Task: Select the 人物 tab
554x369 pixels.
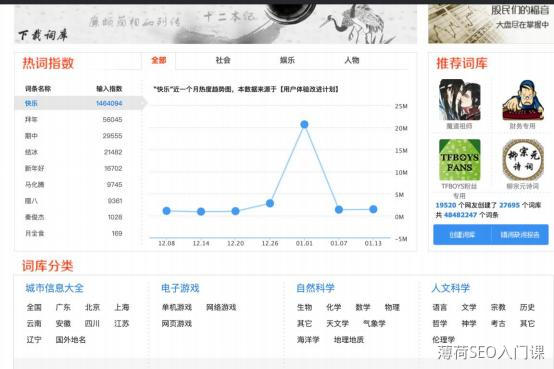Action: click(x=352, y=60)
